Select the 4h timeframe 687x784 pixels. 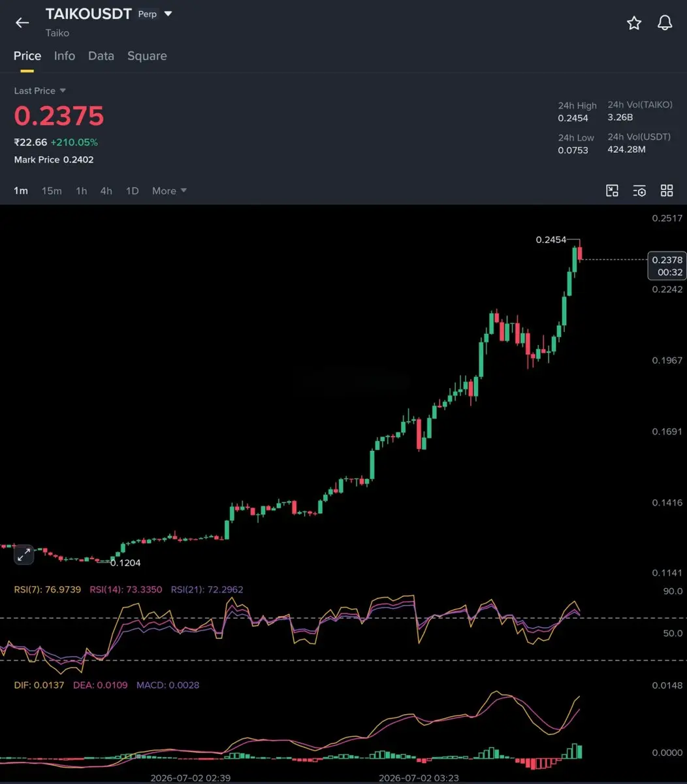(x=106, y=191)
